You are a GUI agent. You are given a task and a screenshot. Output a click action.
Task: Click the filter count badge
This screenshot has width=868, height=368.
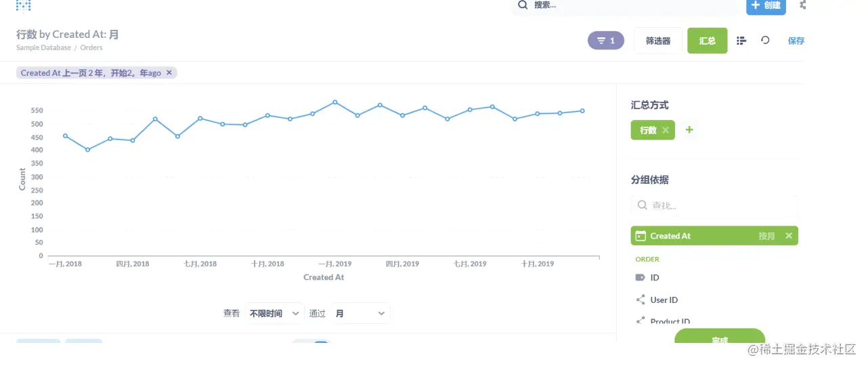coord(606,41)
